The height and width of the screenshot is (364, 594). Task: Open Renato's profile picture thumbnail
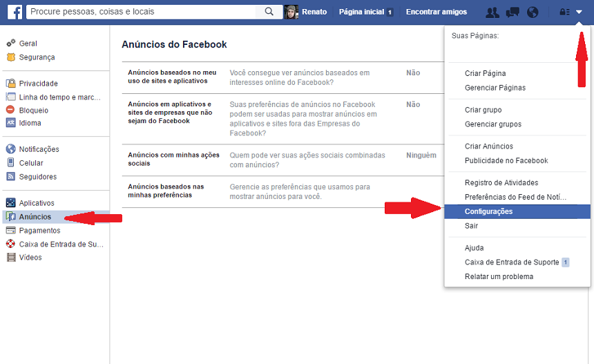pyautogui.click(x=291, y=12)
